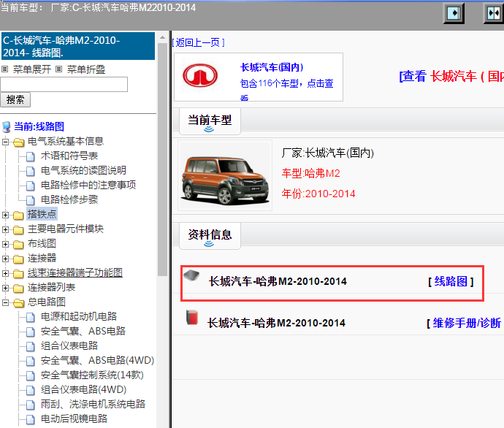Open 安全气囊控制系统(14款) tree item
The height and width of the screenshot is (428, 504).
click(x=92, y=375)
